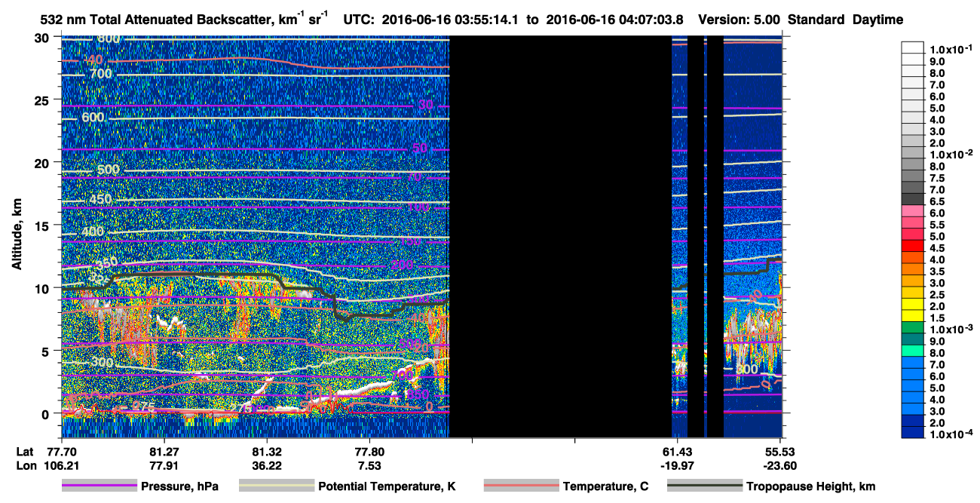Click the 'Lat' row label
This screenshot has width=980, height=503.
(26, 451)
